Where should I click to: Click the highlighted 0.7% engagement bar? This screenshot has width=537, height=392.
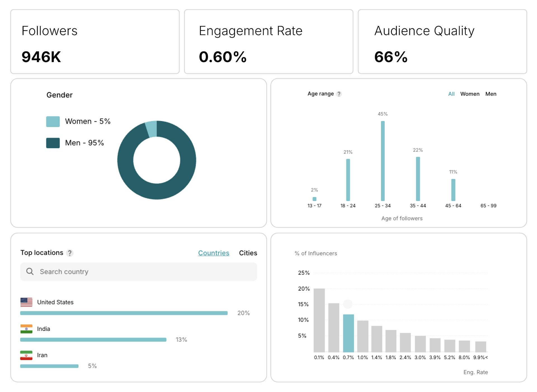[x=348, y=333]
